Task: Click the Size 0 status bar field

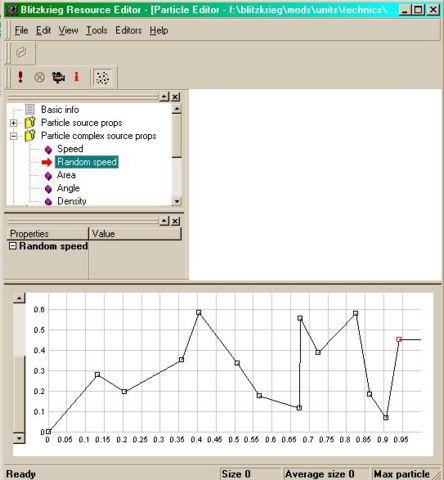Action: click(250, 474)
